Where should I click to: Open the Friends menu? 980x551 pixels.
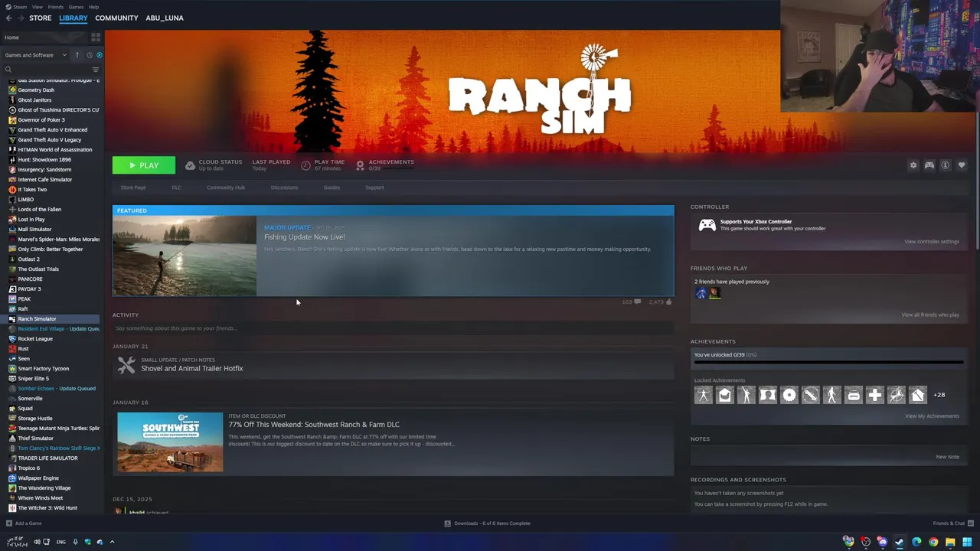click(x=56, y=7)
